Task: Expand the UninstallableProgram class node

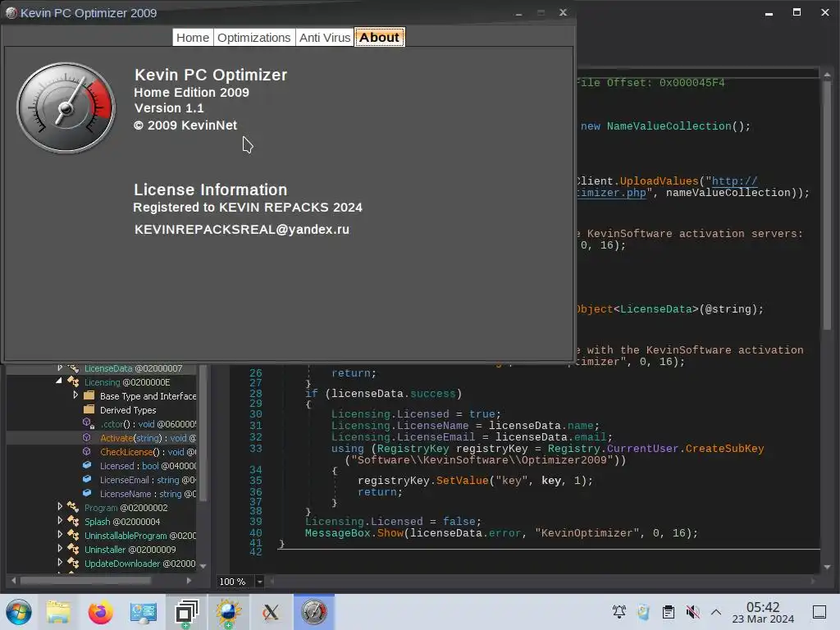Action: click(60, 535)
